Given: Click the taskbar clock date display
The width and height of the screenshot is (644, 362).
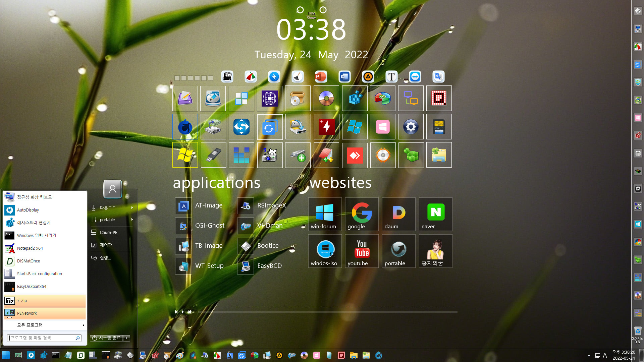Looking at the screenshot, I should tap(624, 355).
